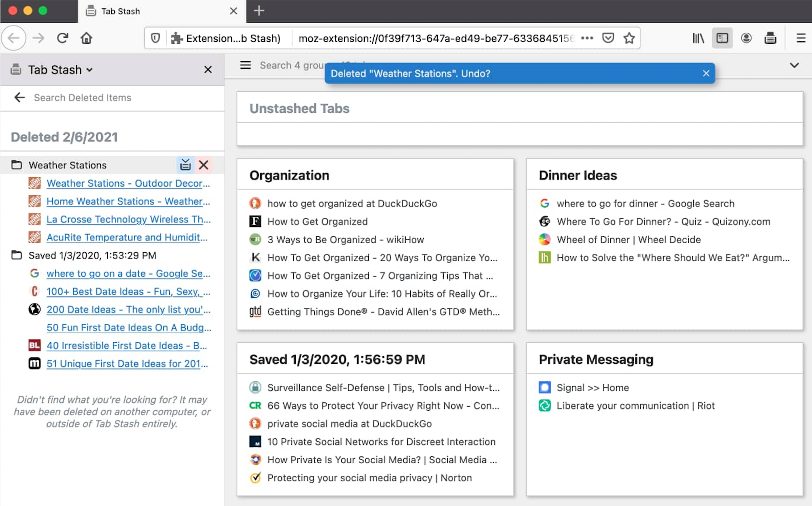Click the Signal favicon under Private Messaging

pos(545,387)
